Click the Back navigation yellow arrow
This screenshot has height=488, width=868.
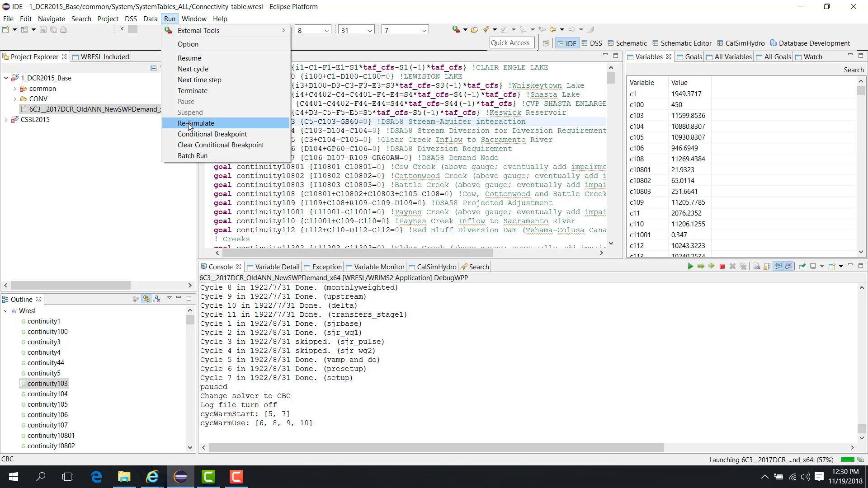click(552, 29)
